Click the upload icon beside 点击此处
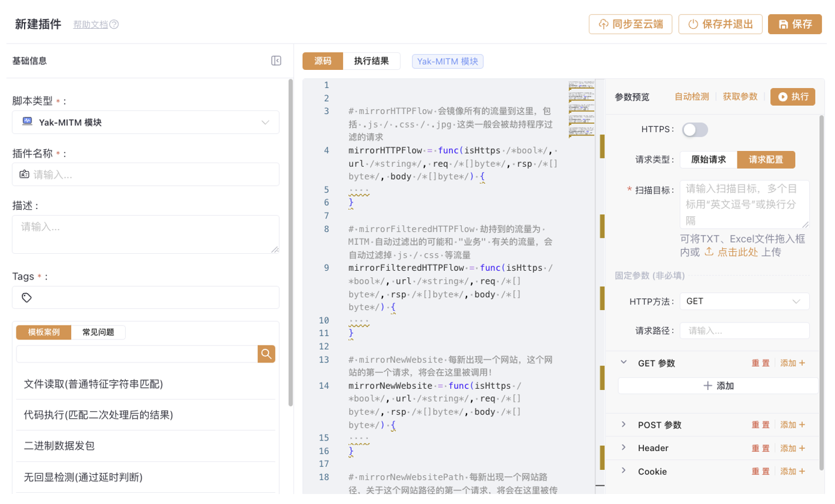Viewport: 835px width, 504px height. coord(709,251)
